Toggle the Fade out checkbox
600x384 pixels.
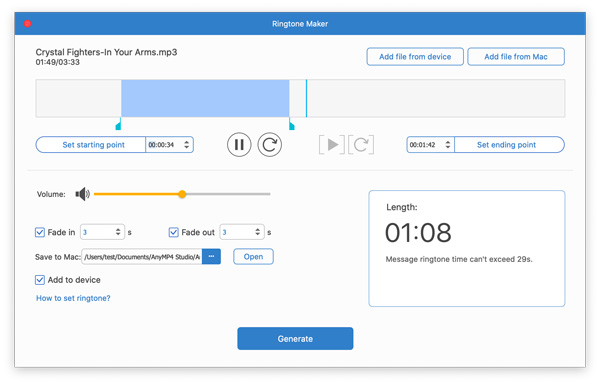(173, 232)
